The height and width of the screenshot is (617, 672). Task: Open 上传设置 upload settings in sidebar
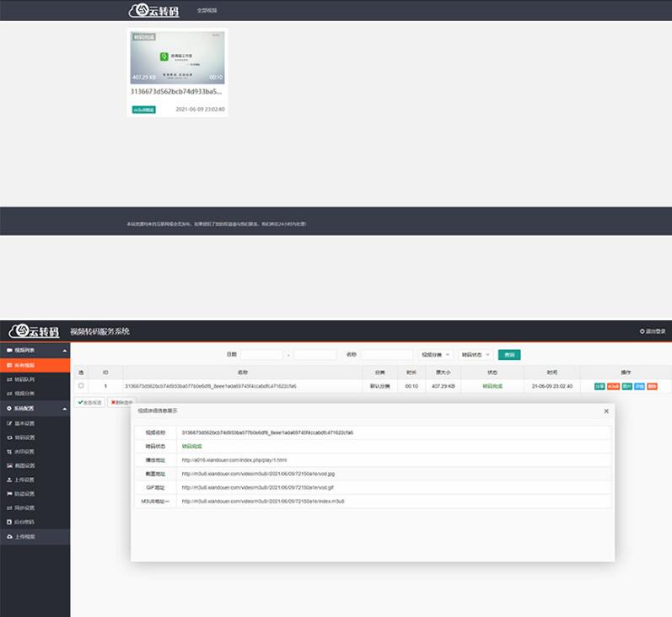click(25, 480)
